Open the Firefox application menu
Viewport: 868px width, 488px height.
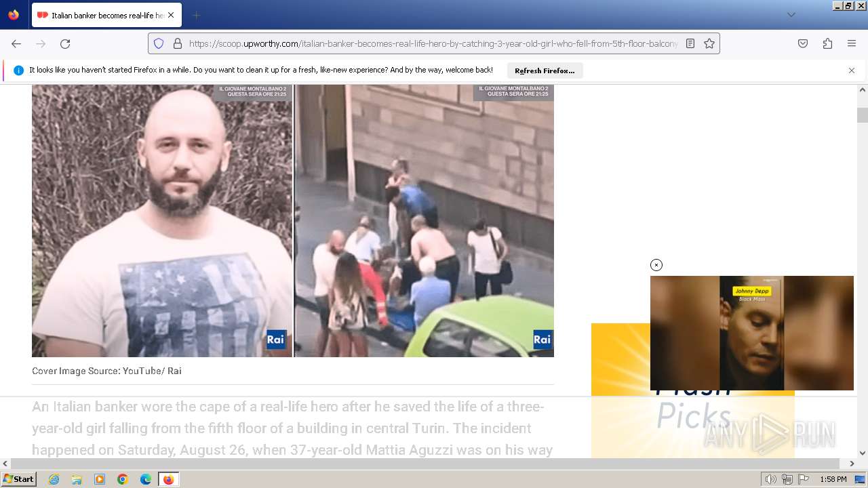[852, 43]
